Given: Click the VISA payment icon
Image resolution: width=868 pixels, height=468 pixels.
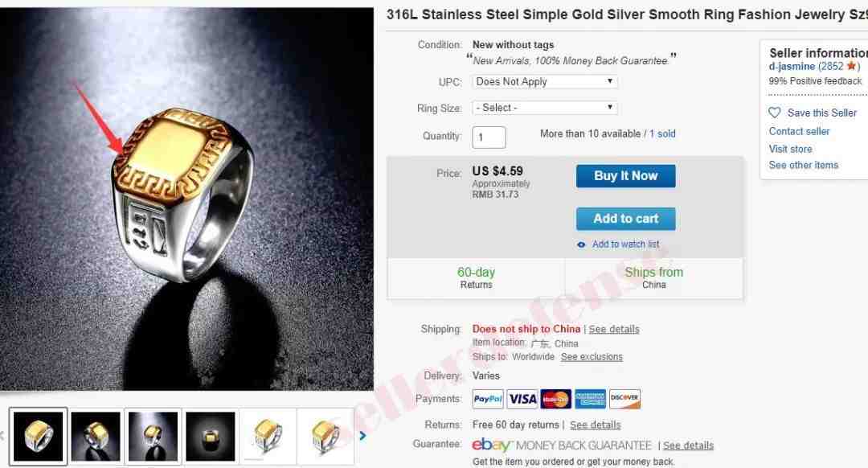Looking at the screenshot, I should coord(522,399).
